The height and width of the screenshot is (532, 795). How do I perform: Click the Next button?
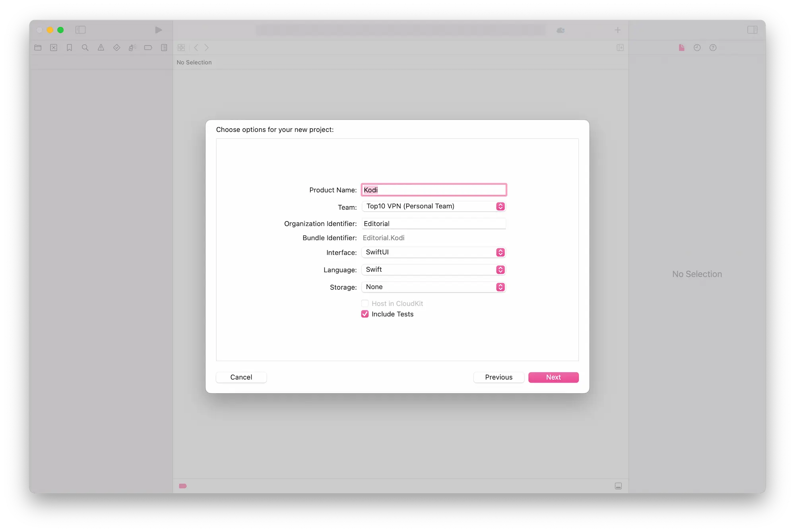[553, 377]
